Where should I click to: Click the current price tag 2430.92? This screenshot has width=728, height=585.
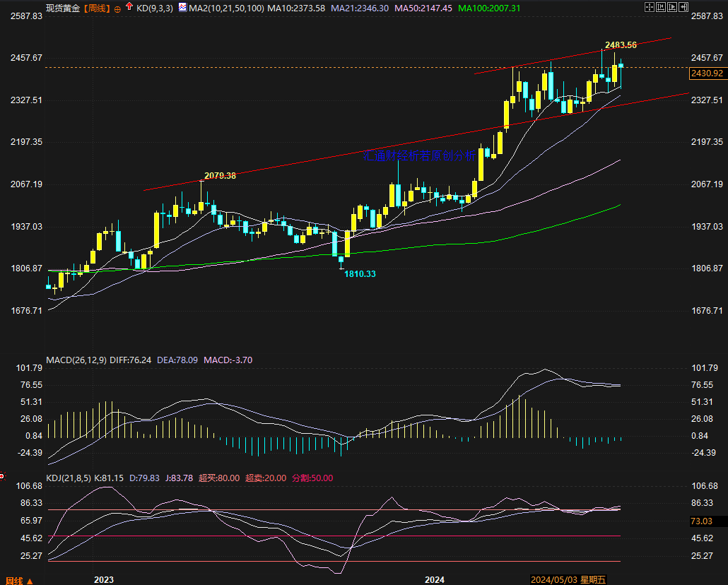click(x=707, y=73)
